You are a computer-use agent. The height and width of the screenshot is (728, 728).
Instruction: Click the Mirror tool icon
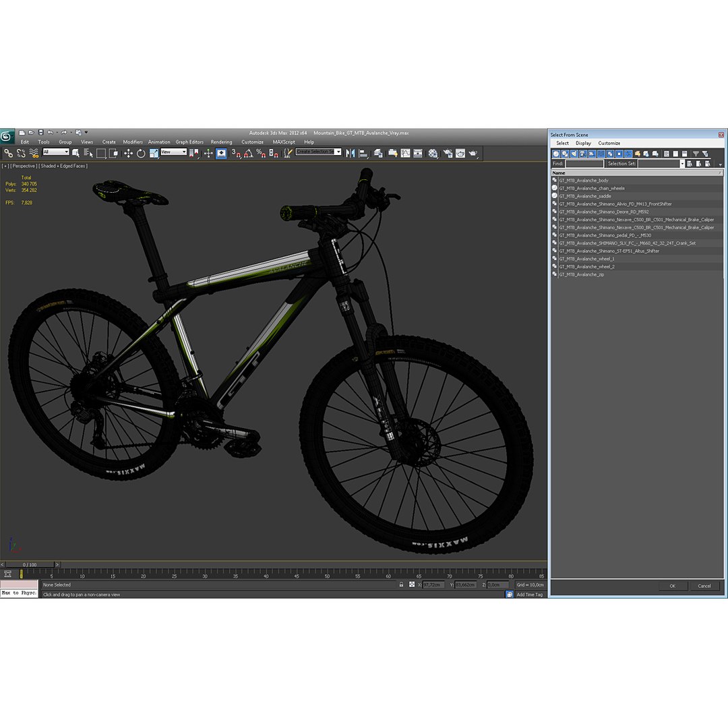tap(351, 153)
